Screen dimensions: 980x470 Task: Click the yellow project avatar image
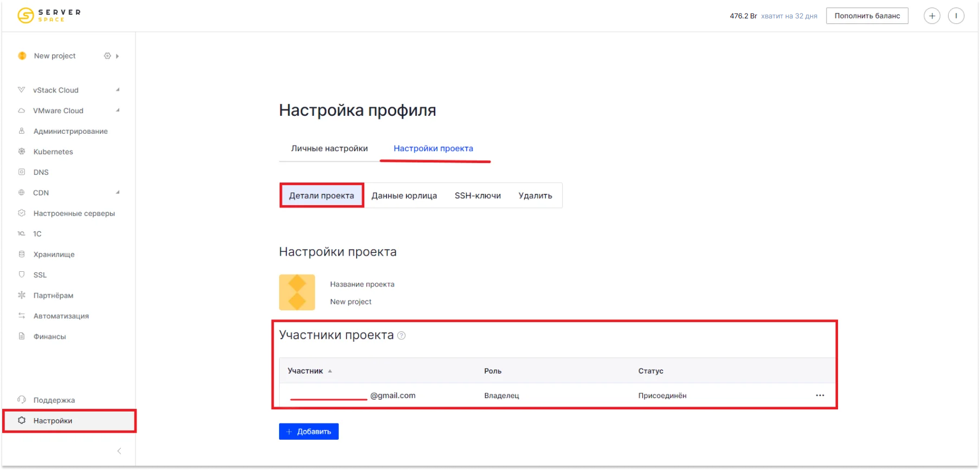pos(297,292)
